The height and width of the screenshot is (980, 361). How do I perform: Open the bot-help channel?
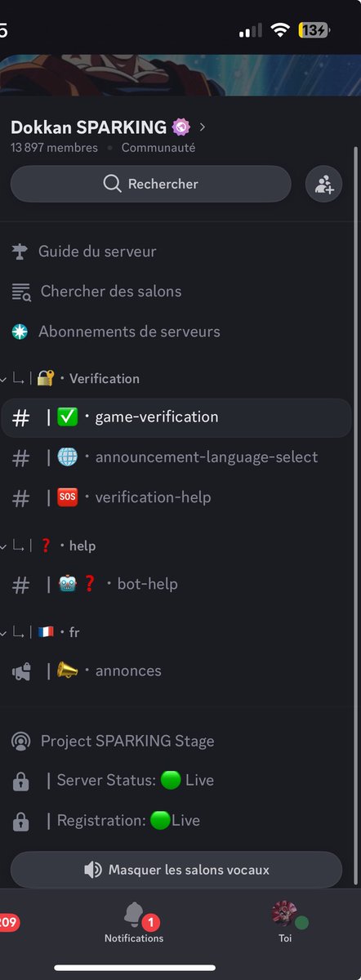(x=176, y=584)
